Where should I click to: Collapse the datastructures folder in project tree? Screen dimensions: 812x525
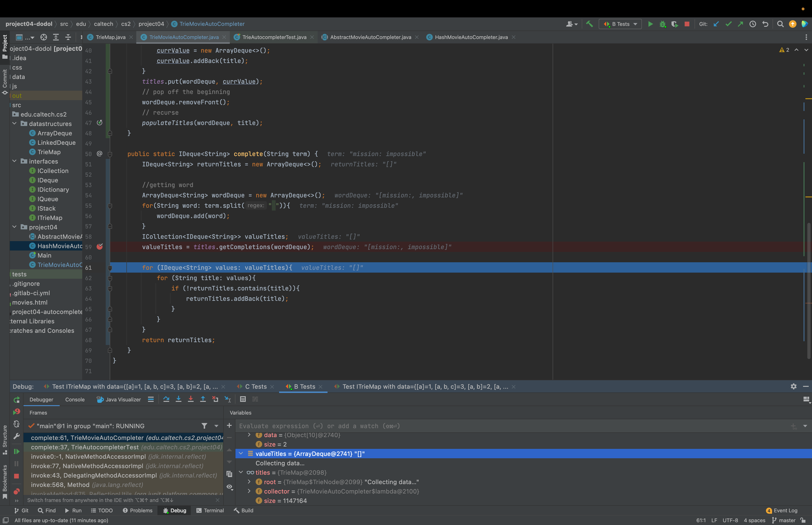[15, 123]
